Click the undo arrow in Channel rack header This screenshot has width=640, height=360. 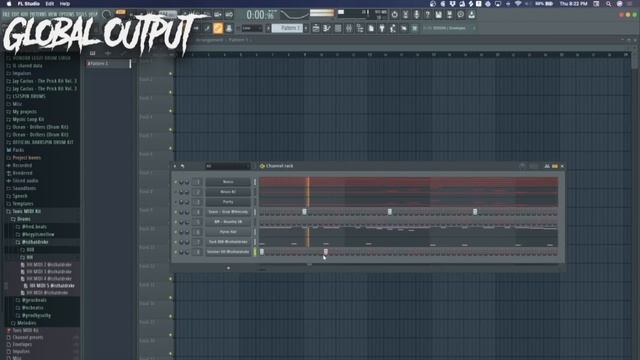coord(182,166)
